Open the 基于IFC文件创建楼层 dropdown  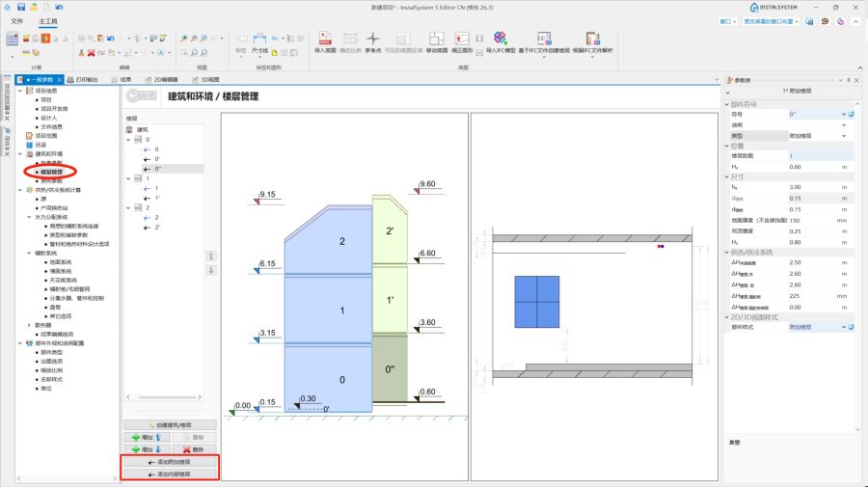pos(544,56)
